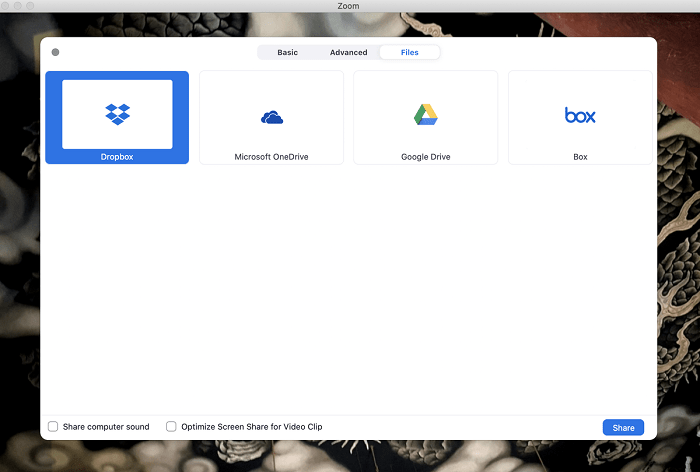Click the Zoom window title
The width and height of the screenshot is (700, 472).
point(348,6)
